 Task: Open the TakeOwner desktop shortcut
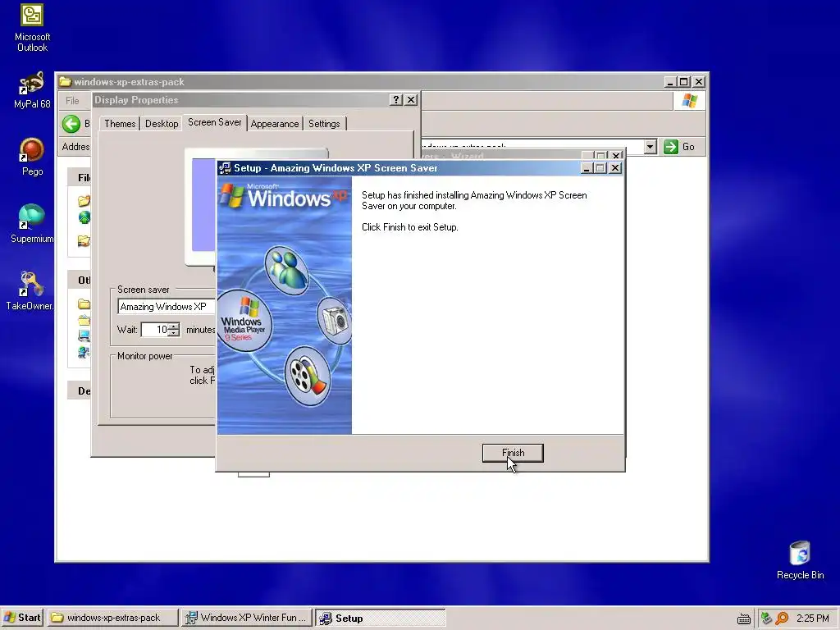(30, 291)
